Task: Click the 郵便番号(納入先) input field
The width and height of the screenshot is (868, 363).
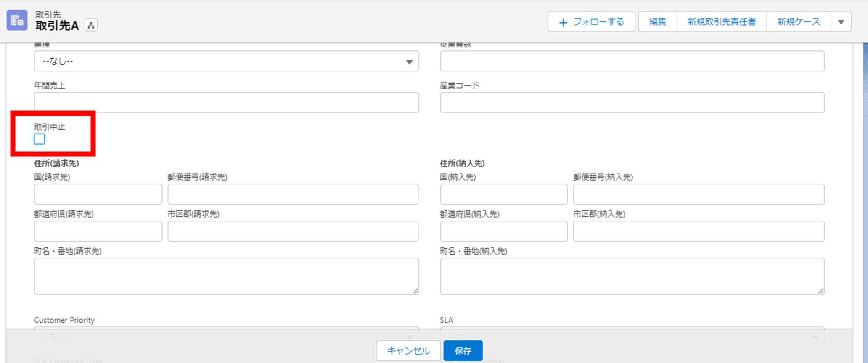Action: (x=699, y=194)
